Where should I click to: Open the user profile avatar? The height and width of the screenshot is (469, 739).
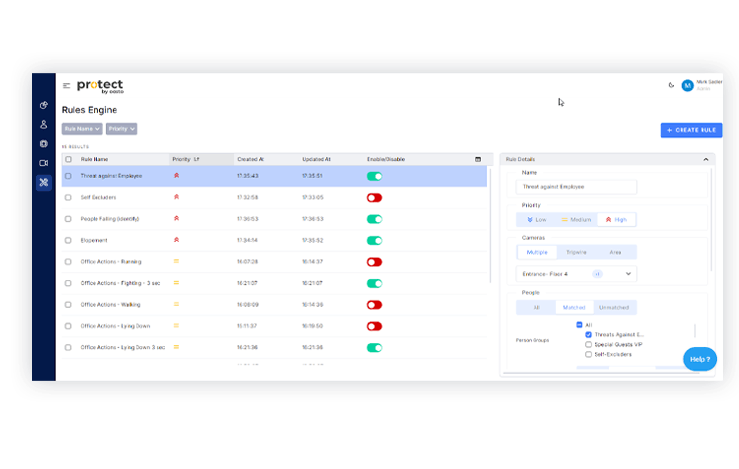coord(687,85)
